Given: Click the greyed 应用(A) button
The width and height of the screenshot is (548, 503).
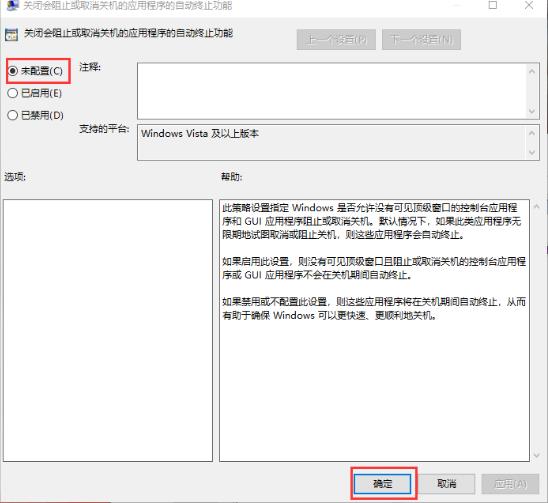Looking at the screenshot, I should [x=510, y=484].
